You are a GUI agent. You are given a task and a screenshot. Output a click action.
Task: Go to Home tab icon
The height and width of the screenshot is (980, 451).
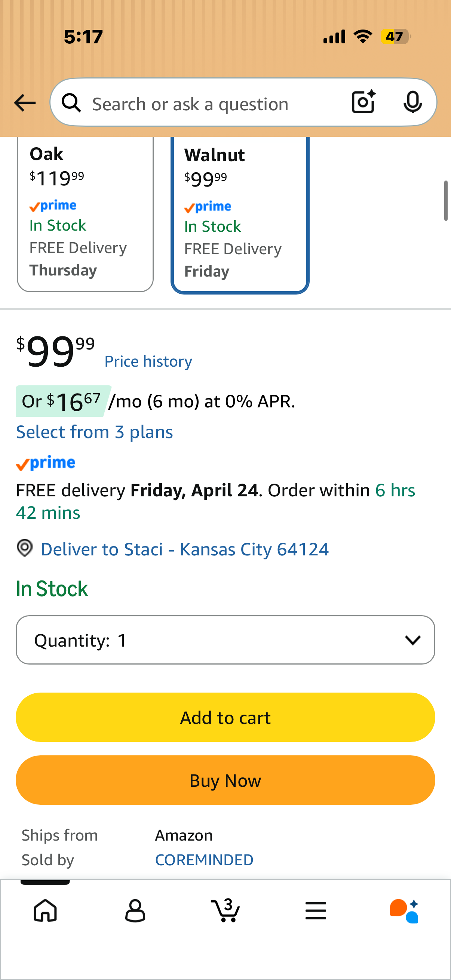click(45, 911)
